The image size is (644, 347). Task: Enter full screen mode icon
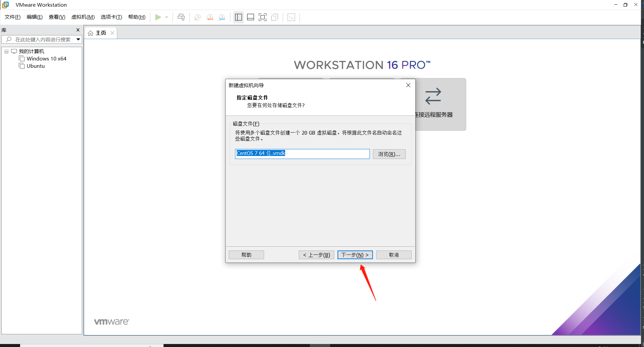click(263, 17)
